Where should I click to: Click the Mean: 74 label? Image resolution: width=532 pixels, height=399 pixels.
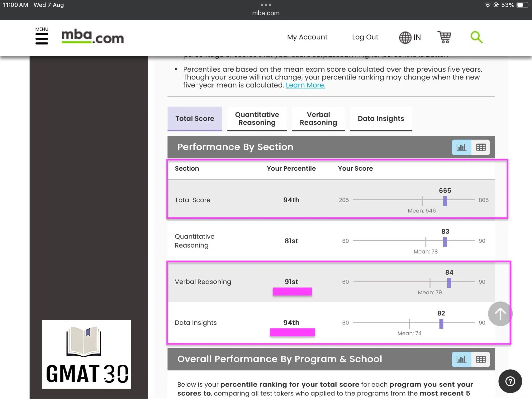tap(409, 333)
